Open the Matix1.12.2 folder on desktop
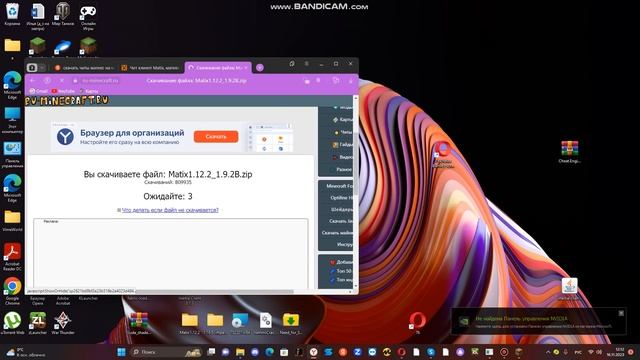 click(x=190, y=323)
